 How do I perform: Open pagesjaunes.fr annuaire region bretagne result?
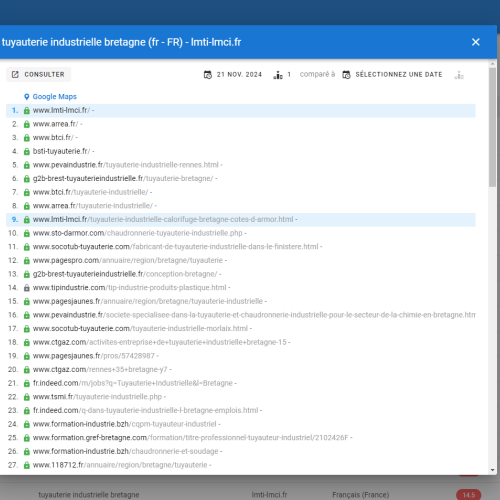tap(148, 301)
